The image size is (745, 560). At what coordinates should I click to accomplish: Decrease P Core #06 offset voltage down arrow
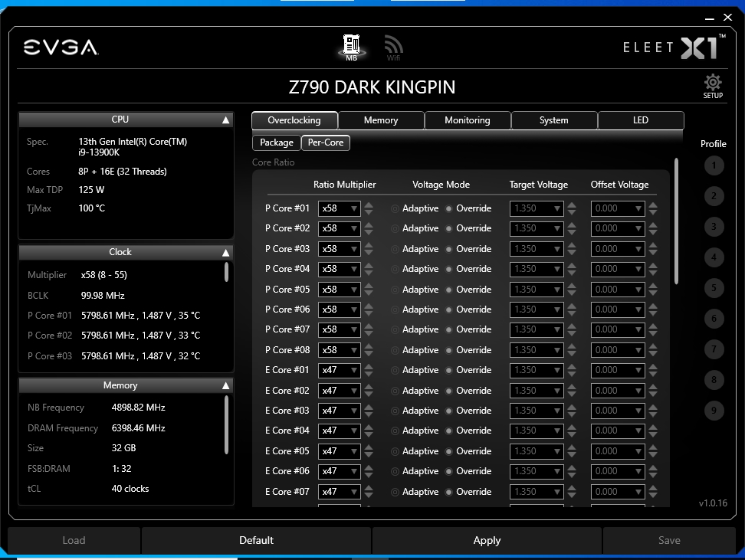pyautogui.click(x=653, y=313)
